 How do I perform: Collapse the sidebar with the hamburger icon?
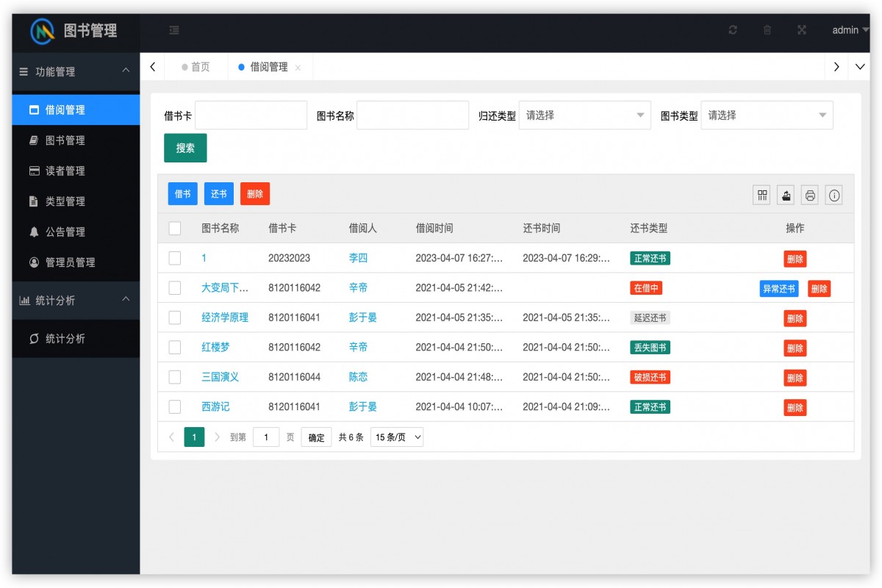click(x=174, y=30)
